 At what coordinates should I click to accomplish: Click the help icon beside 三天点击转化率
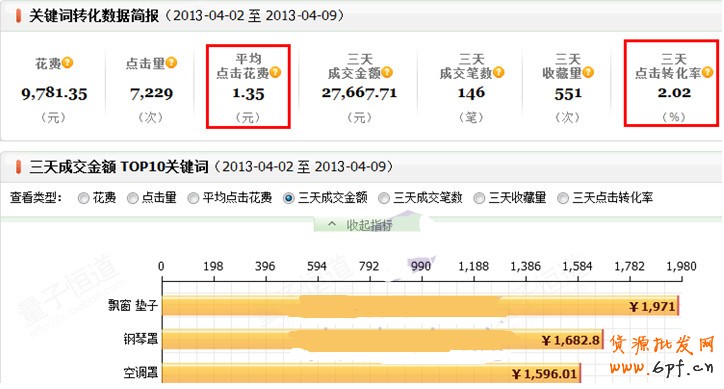(x=707, y=72)
